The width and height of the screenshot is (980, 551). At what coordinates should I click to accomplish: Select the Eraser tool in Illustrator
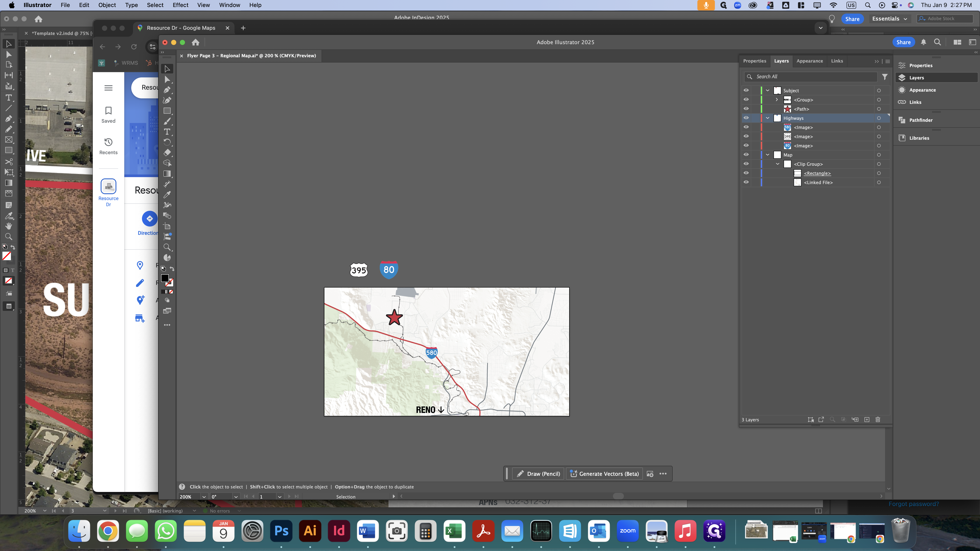tap(167, 153)
